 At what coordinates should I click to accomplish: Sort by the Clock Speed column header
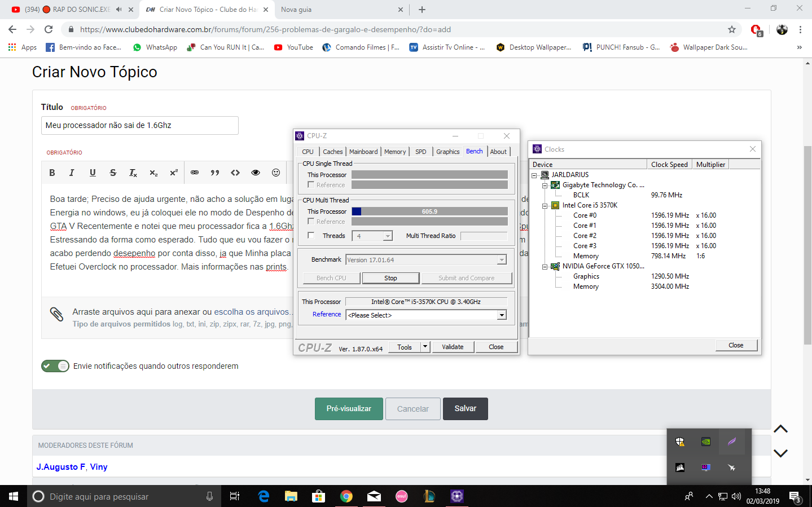669,165
